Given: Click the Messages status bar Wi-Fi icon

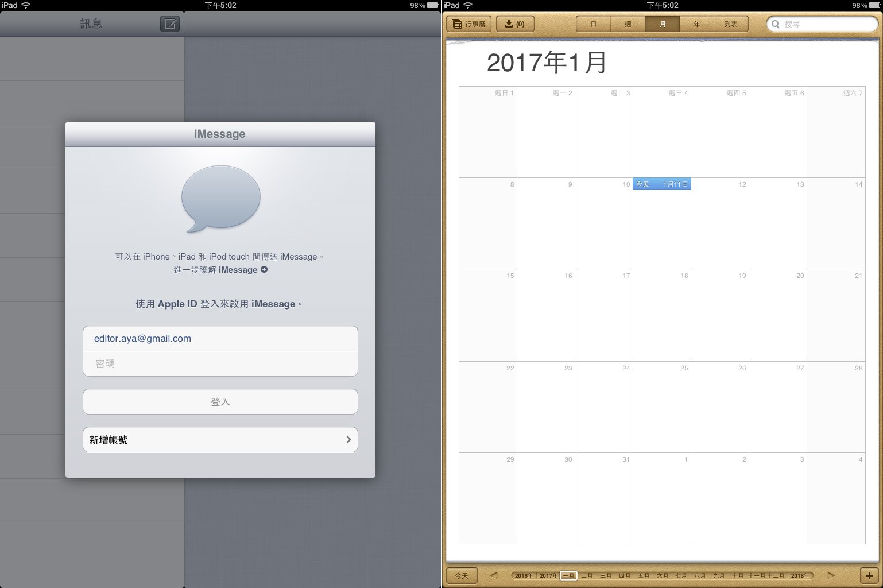Looking at the screenshot, I should click(26, 5).
